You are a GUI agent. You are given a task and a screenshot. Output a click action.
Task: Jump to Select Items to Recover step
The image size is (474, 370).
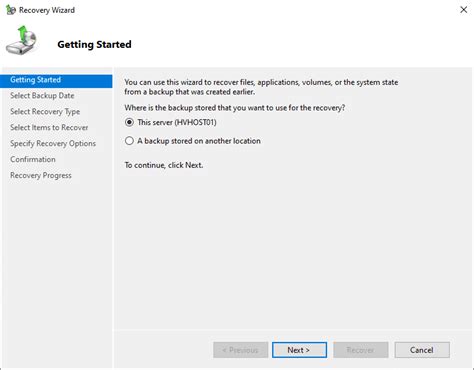click(x=49, y=128)
